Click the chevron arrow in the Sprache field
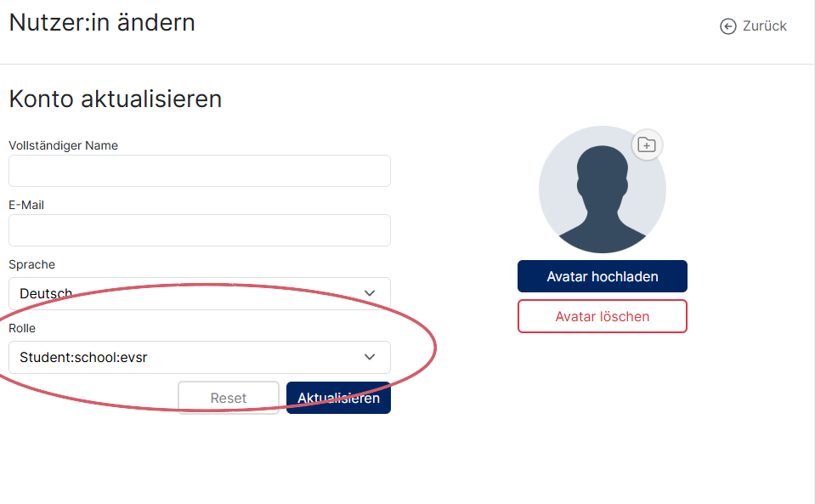Image resolution: width=815 pixels, height=504 pixels. pyautogui.click(x=370, y=293)
